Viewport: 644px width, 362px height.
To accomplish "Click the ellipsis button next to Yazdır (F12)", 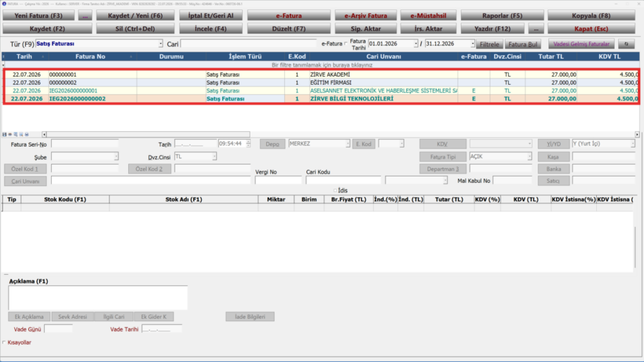I will tap(536, 29).
